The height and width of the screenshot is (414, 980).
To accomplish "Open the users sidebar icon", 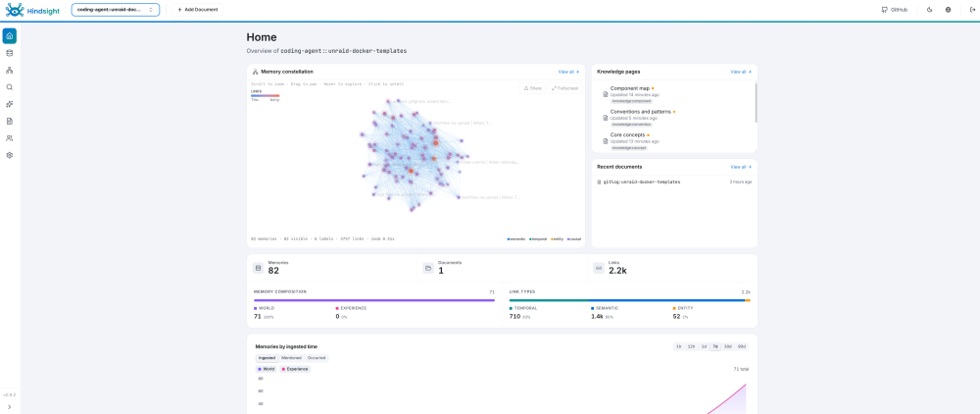I will (x=10, y=138).
